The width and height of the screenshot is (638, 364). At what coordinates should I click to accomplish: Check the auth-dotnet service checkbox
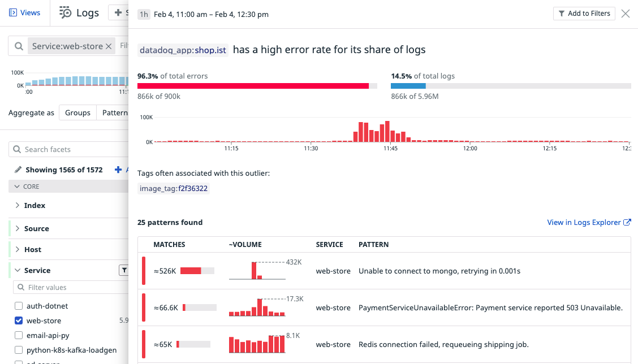tap(19, 306)
